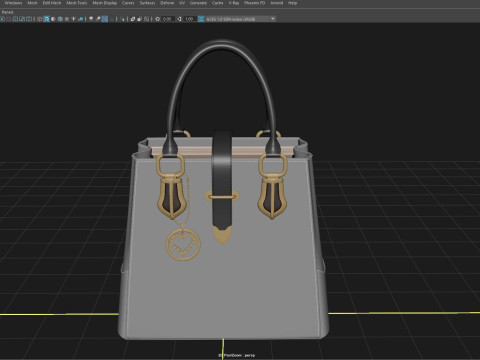Open the Deform menu
The width and height of the screenshot is (480, 360).
(x=167, y=3)
